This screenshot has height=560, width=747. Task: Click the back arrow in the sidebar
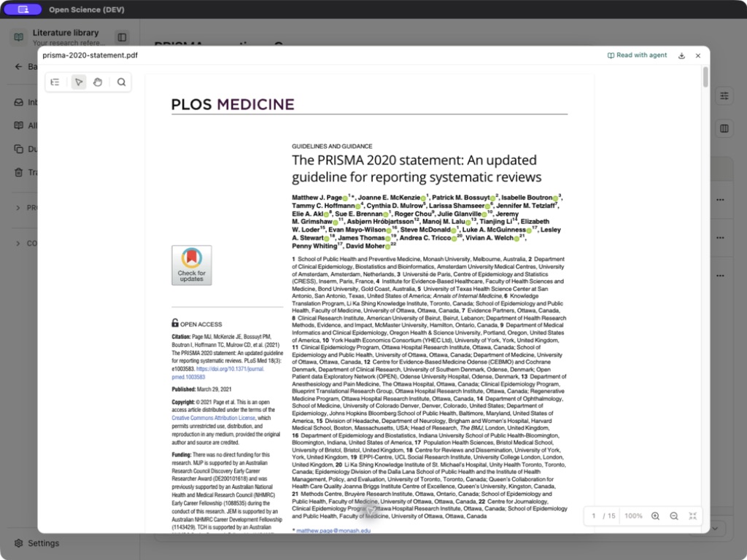[x=18, y=66]
